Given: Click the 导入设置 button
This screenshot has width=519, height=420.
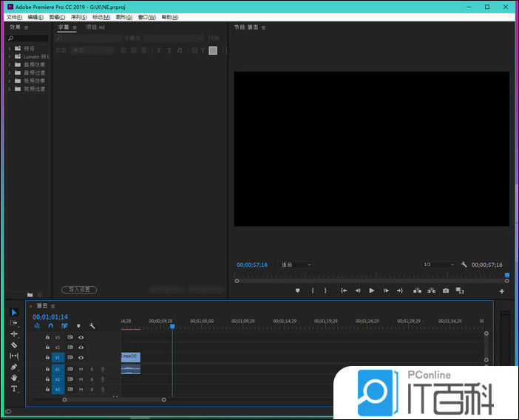Looking at the screenshot, I should point(78,290).
